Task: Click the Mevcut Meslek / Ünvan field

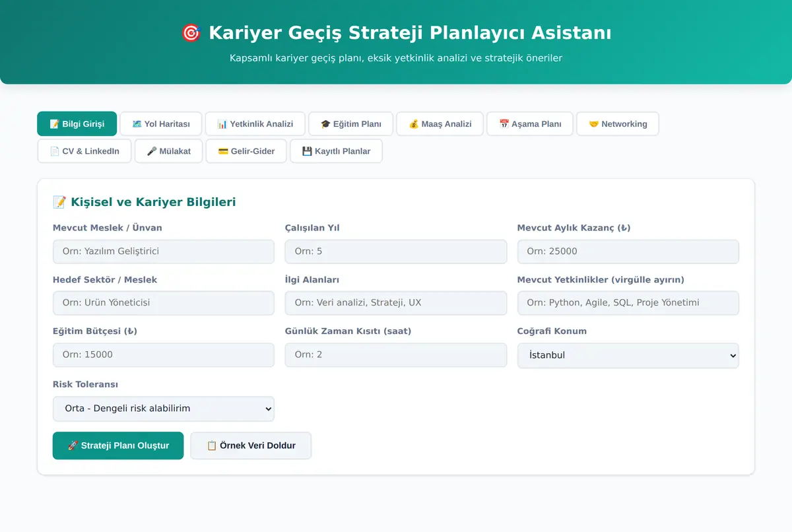Action: (x=164, y=251)
